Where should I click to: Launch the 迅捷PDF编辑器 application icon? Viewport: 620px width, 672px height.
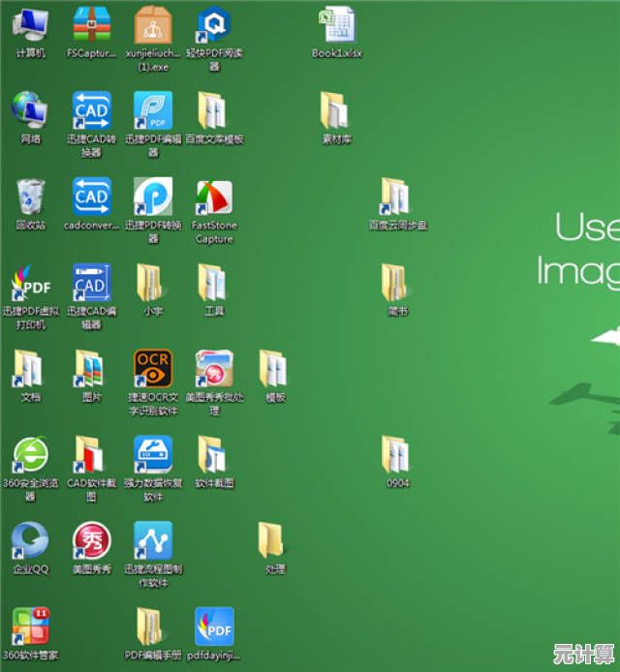click(153, 111)
